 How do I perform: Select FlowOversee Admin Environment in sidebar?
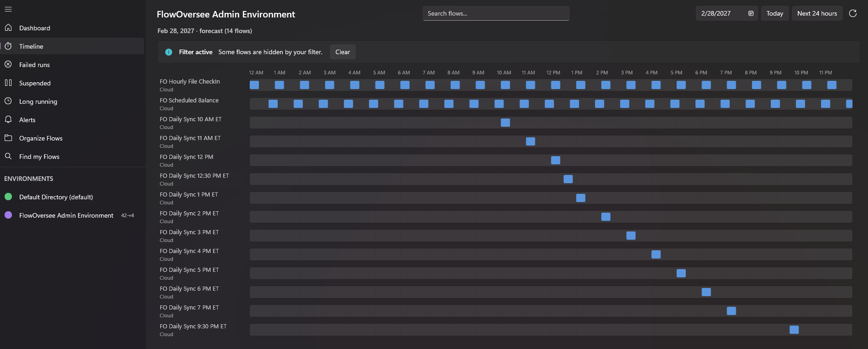point(72,215)
